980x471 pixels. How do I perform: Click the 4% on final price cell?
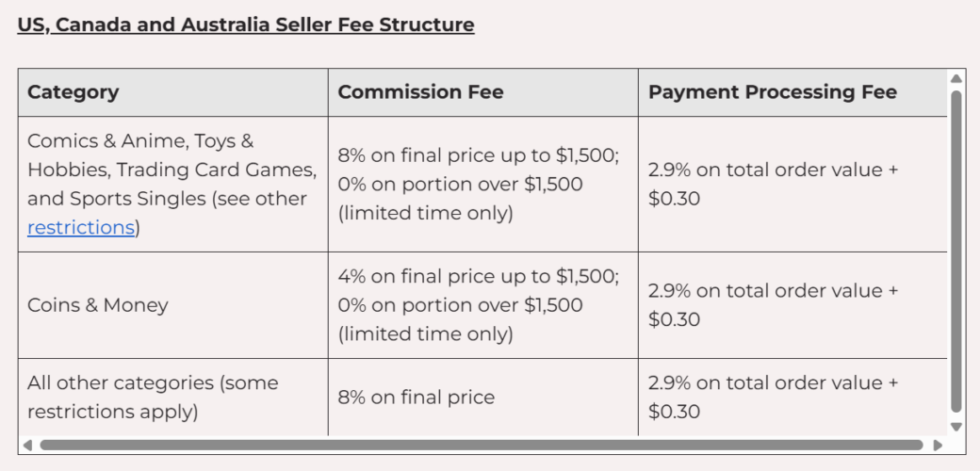pos(483,305)
